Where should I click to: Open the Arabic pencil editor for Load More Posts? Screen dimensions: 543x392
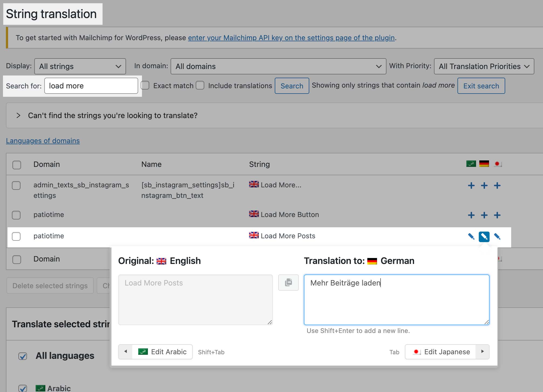[471, 237]
